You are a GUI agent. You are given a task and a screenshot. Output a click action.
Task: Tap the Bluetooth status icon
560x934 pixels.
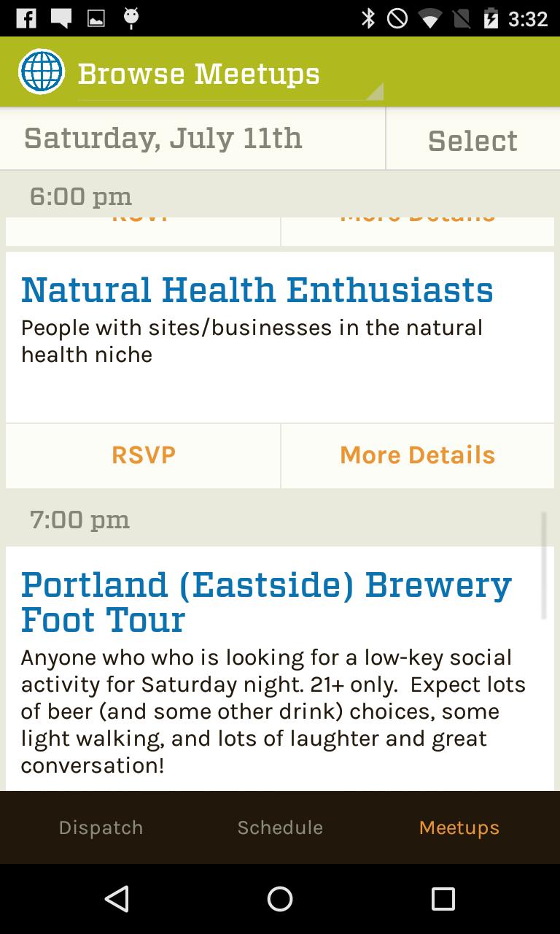click(x=368, y=18)
